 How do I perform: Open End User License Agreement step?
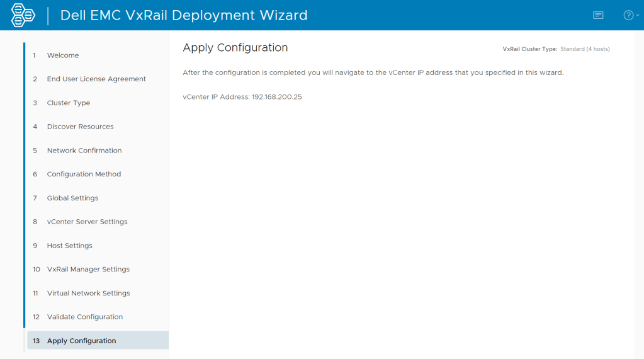[96, 79]
